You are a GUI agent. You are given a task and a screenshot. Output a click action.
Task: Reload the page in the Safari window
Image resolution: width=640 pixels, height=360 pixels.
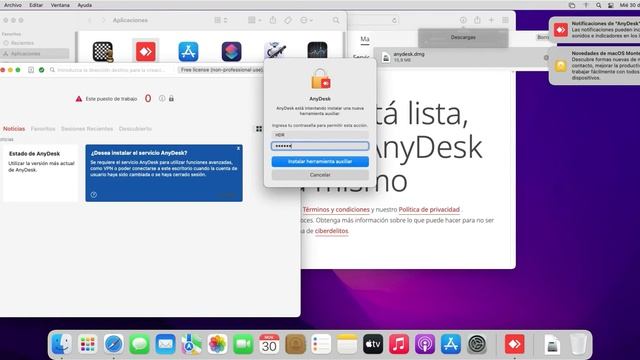(x=394, y=20)
